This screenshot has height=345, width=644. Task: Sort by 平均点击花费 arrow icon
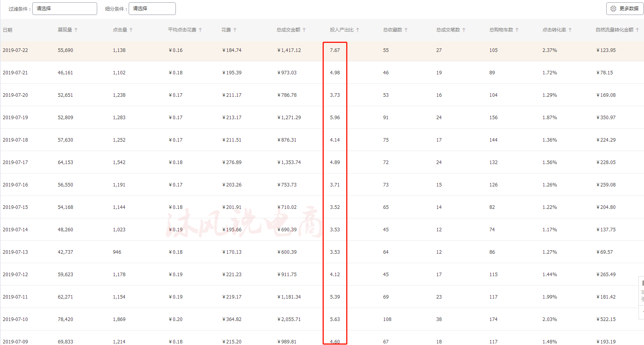[200, 30]
